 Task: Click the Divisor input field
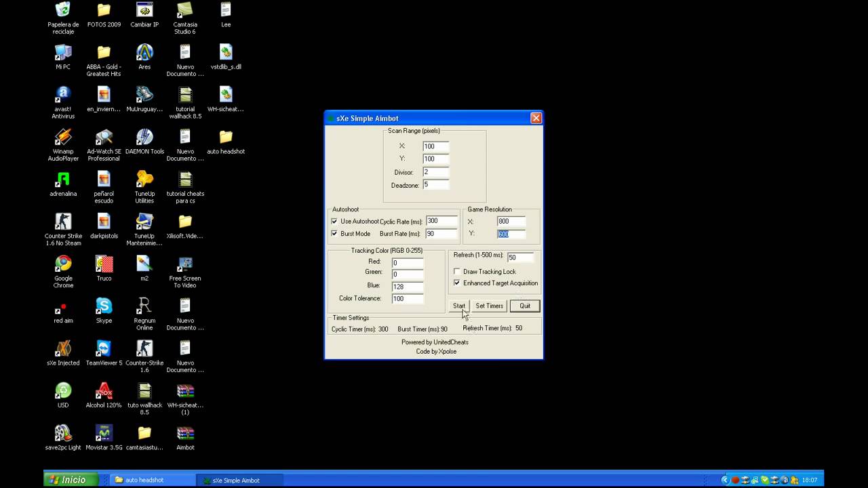(x=435, y=172)
